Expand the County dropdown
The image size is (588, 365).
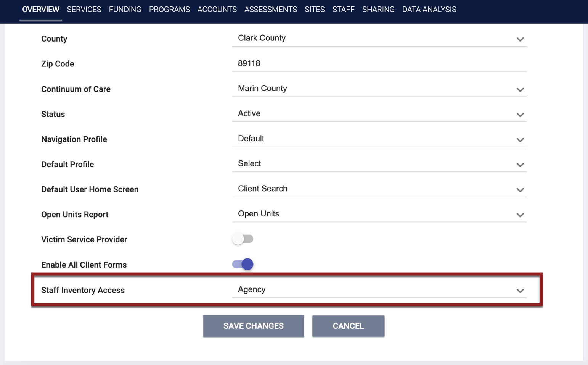tap(379, 38)
